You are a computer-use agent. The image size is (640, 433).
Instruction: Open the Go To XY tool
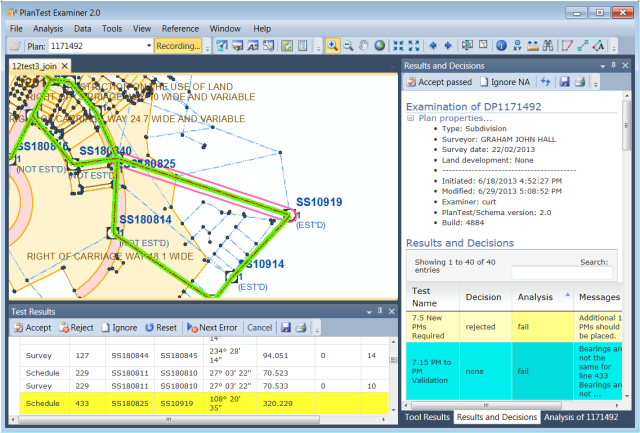pyautogui.click(x=517, y=46)
